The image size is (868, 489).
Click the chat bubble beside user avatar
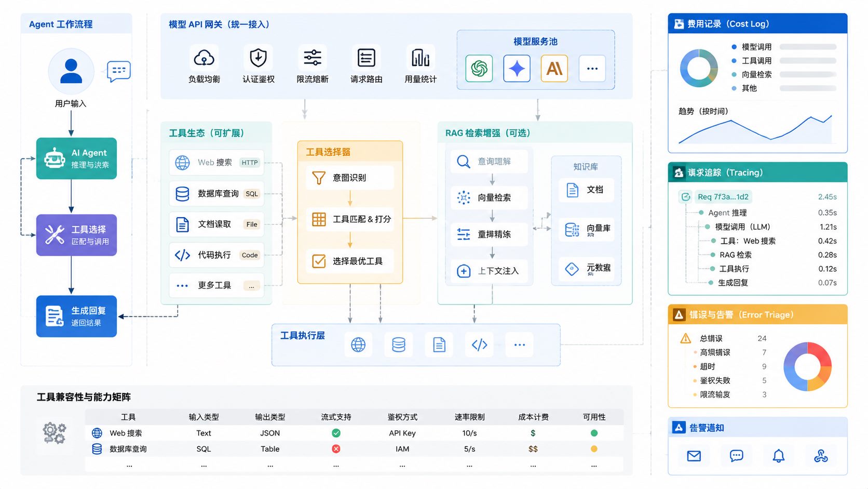point(118,71)
